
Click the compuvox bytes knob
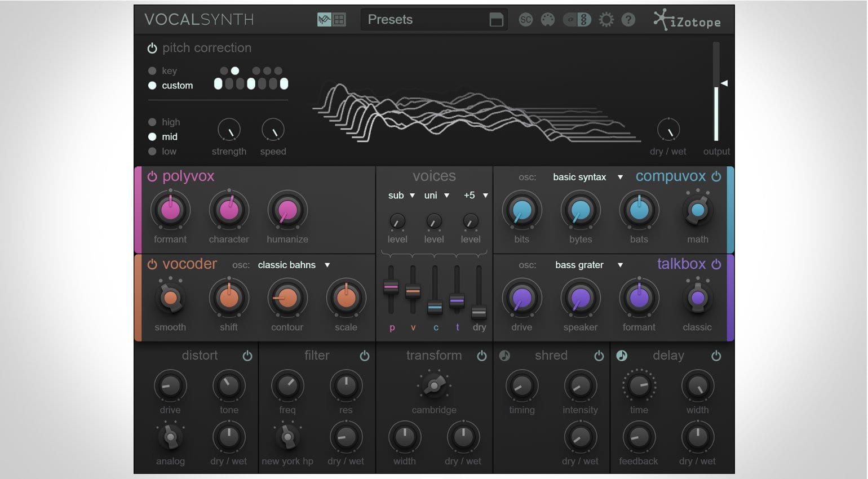coord(581,210)
